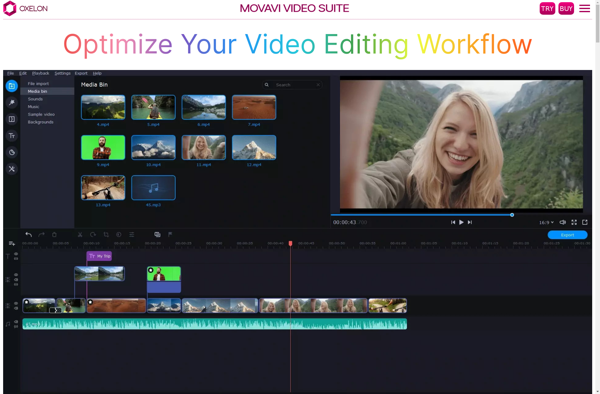The image size is (600, 394).
Task: Click the red timeline playhead marker
Action: pos(290,243)
